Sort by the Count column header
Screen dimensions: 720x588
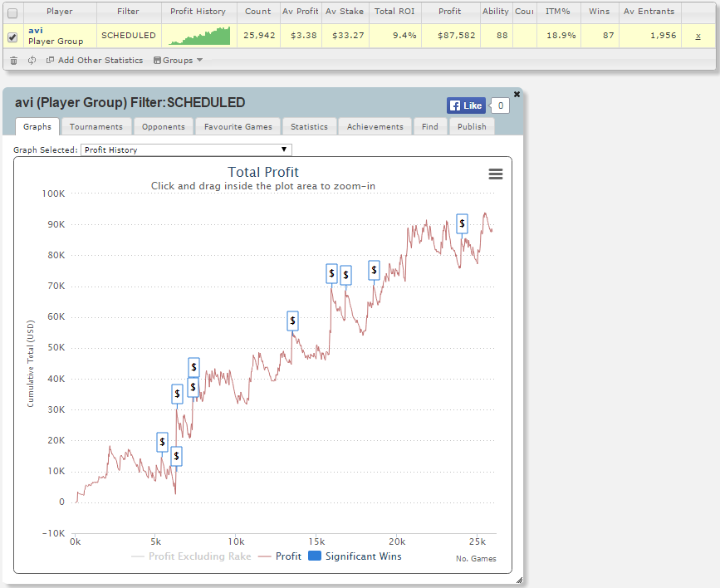[x=258, y=12]
